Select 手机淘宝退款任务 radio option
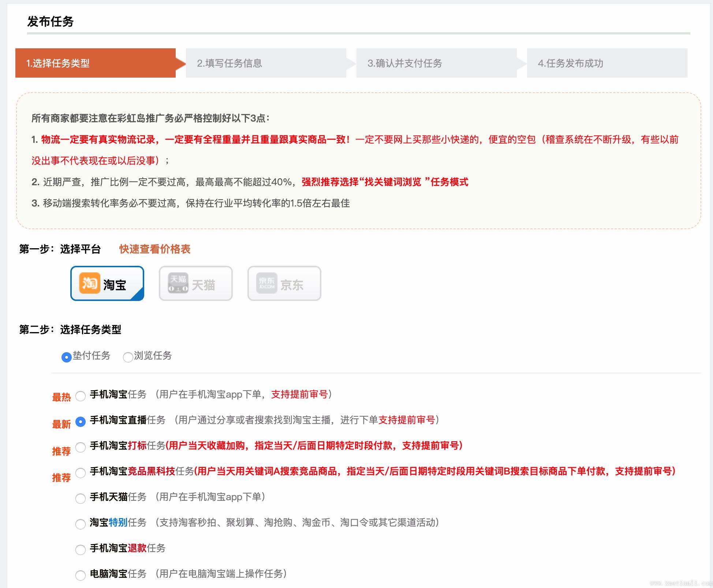The image size is (713, 588). click(81, 550)
